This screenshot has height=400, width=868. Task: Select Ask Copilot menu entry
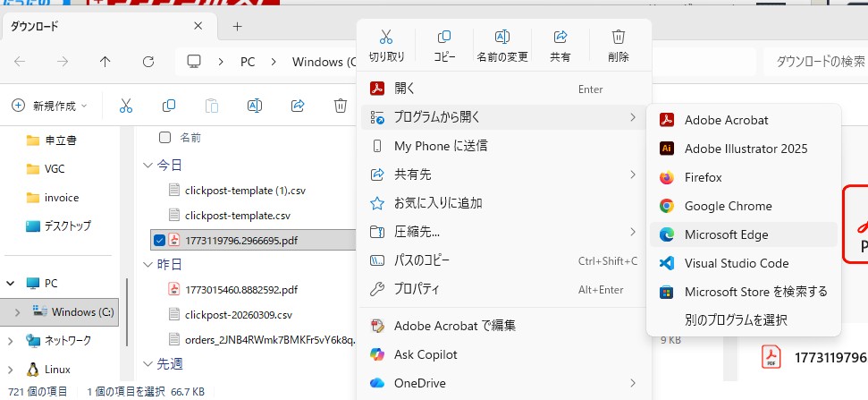[x=426, y=354]
